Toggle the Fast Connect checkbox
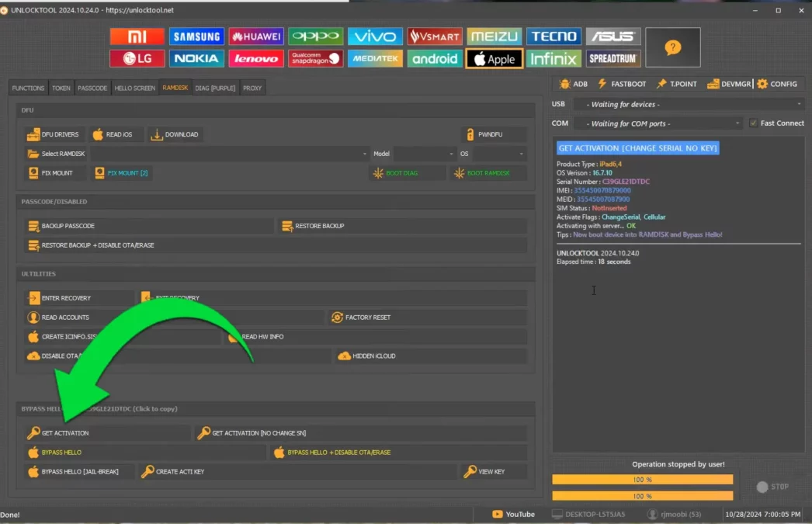 tap(753, 123)
